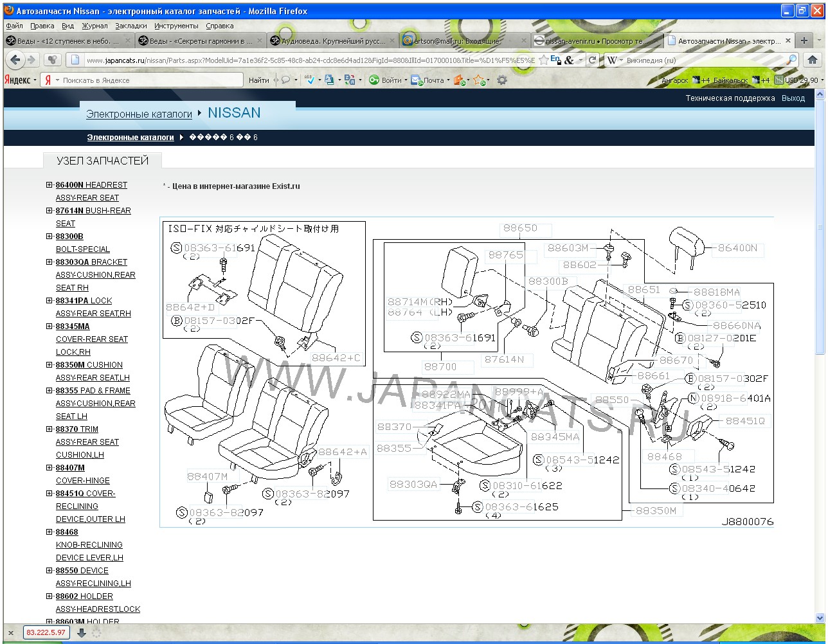The height and width of the screenshot is (644, 828).
Task: Expand the 88345MA COVER-REAR SEAT node
Action: 50,326
